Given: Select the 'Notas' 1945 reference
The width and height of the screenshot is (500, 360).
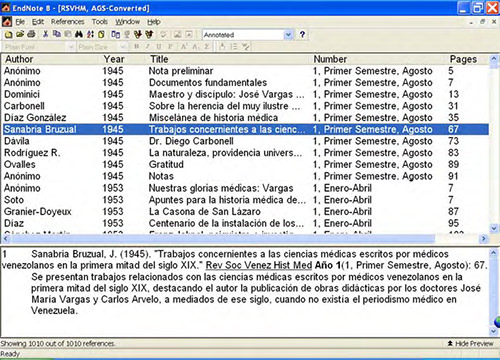Looking at the screenshot, I should pyautogui.click(x=246, y=176).
